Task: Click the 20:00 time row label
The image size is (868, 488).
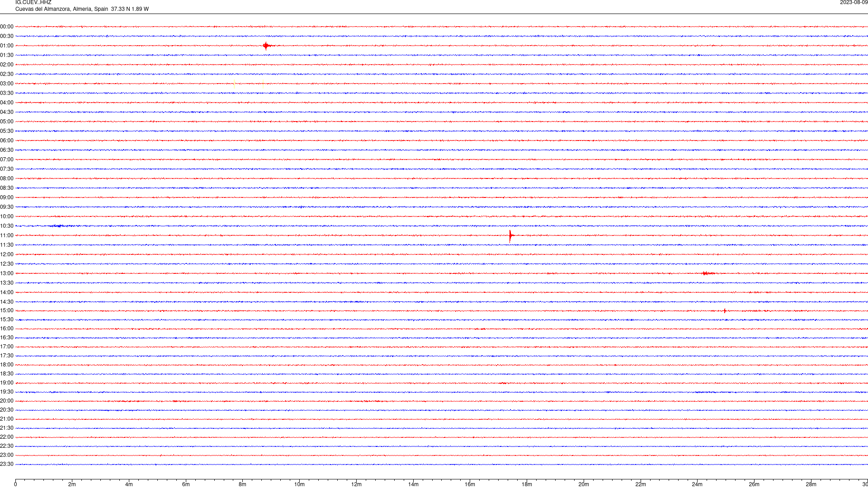Action: pos(7,401)
